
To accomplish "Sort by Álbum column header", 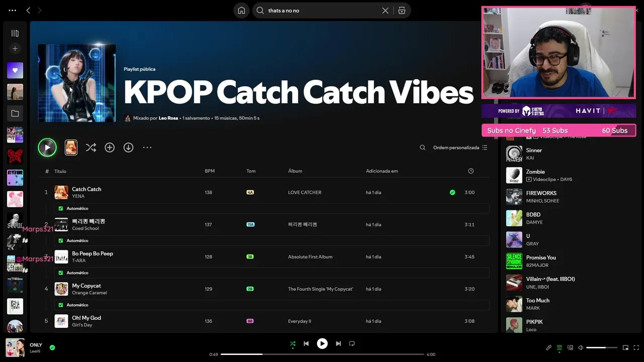I will [x=295, y=171].
